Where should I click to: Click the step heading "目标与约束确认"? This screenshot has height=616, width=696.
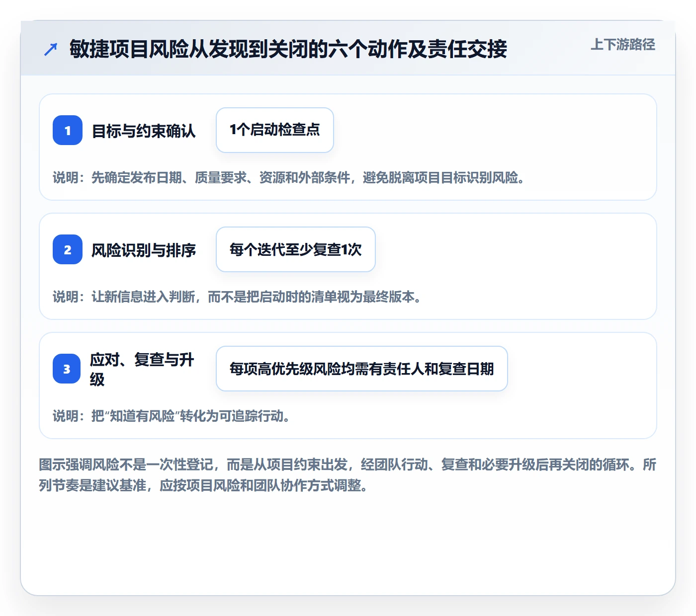point(144,131)
